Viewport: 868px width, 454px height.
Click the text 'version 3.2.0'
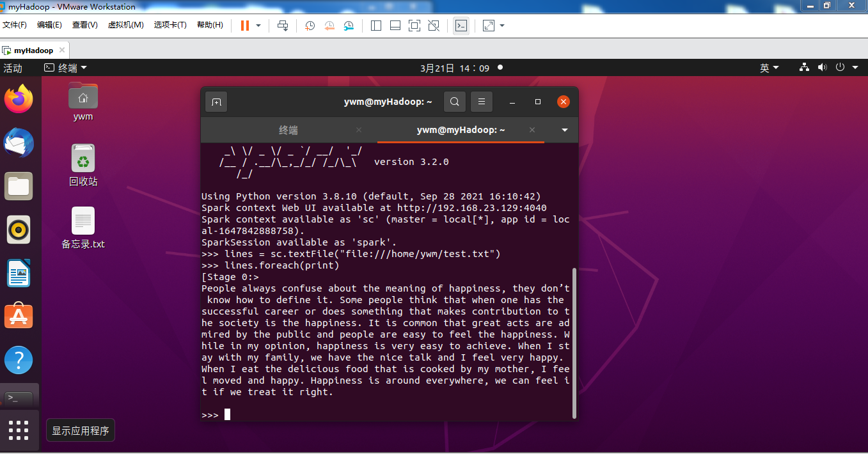(411, 162)
